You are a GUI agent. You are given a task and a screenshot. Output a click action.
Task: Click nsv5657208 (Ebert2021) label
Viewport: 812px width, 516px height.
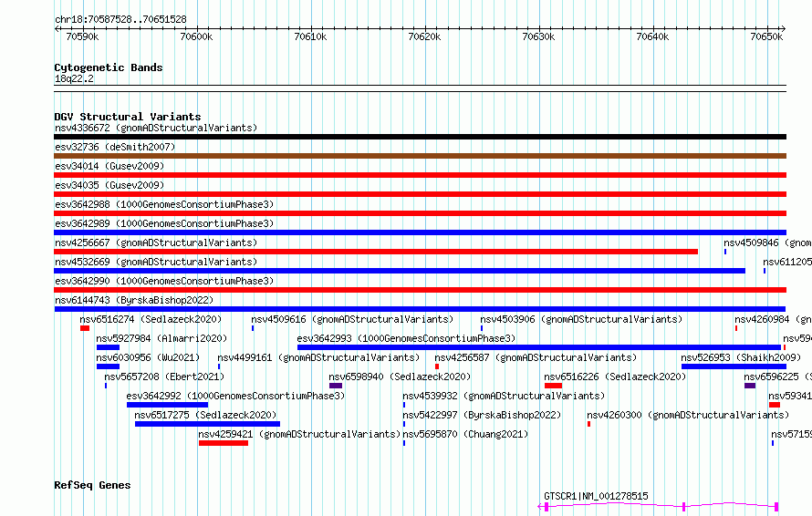(164, 377)
